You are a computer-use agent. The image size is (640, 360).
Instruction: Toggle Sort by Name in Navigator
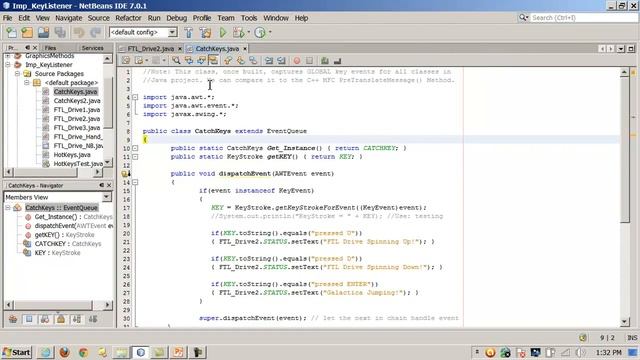tap(77, 319)
